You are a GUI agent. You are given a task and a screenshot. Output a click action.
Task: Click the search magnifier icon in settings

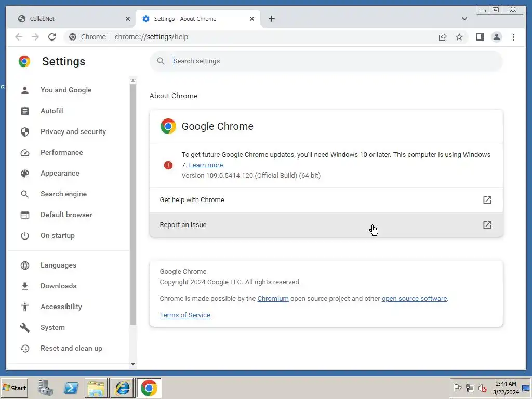click(x=161, y=61)
